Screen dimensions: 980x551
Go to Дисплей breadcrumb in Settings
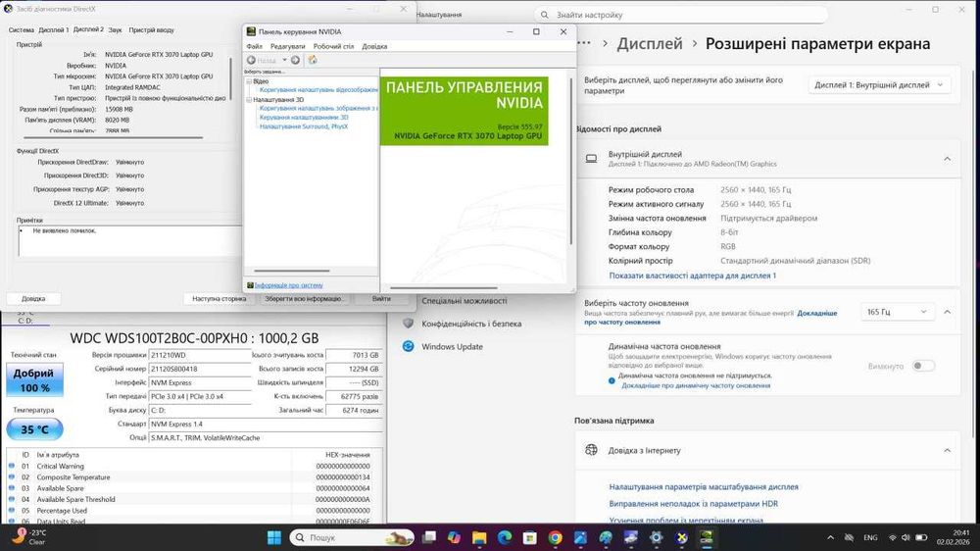click(x=650, y=43)
